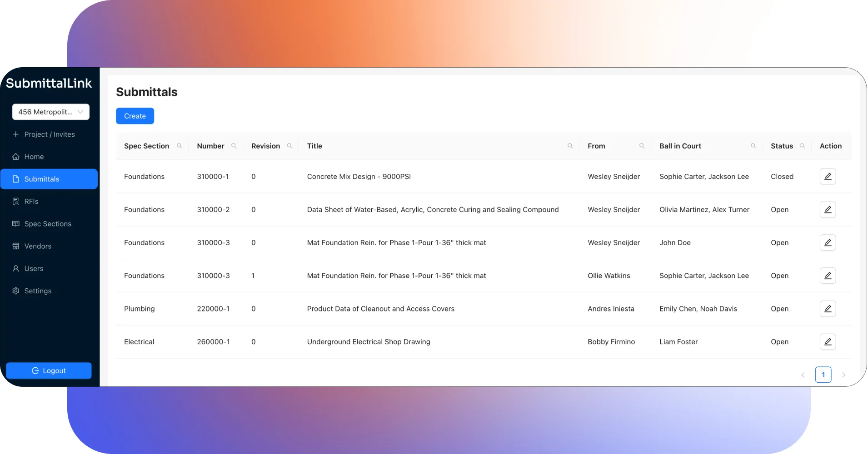Select Submittals in sidebar
Viewport: 868px width, 454px height.
click(x=49, y=179)
